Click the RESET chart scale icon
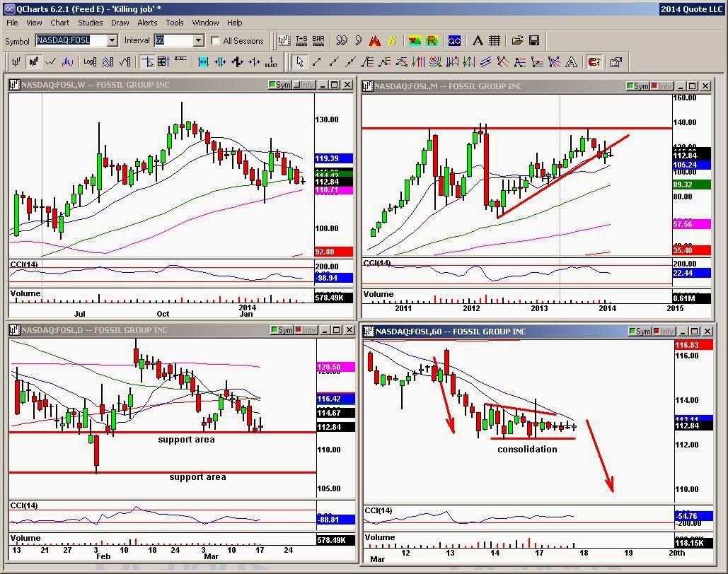Viewport: 728px width, 574px height. [271, 61]
